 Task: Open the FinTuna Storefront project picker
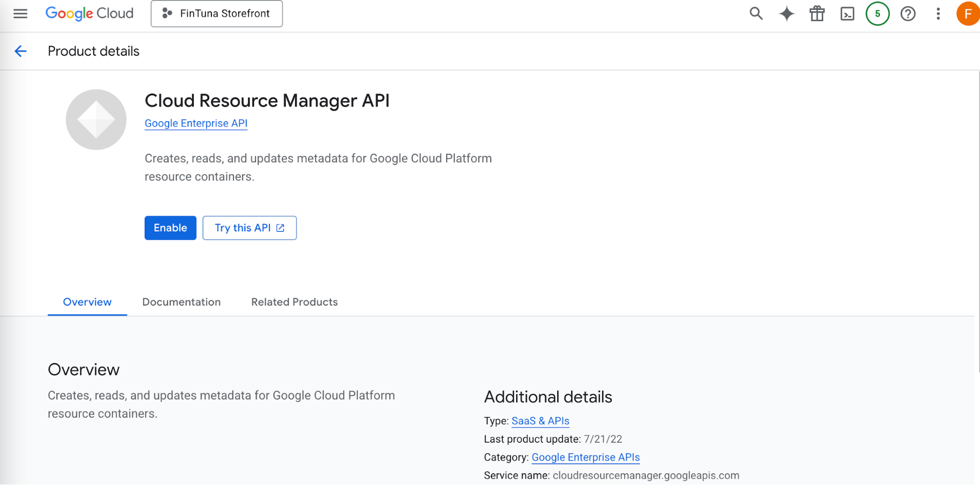tap(217, 14)
